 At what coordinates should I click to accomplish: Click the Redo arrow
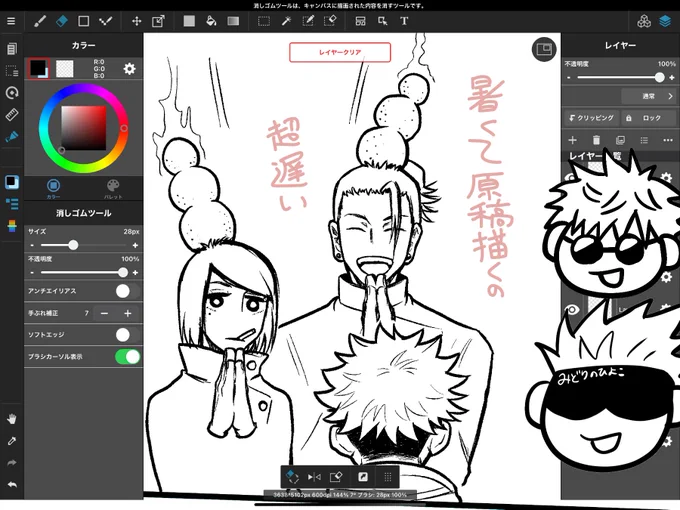click(12, 463)
